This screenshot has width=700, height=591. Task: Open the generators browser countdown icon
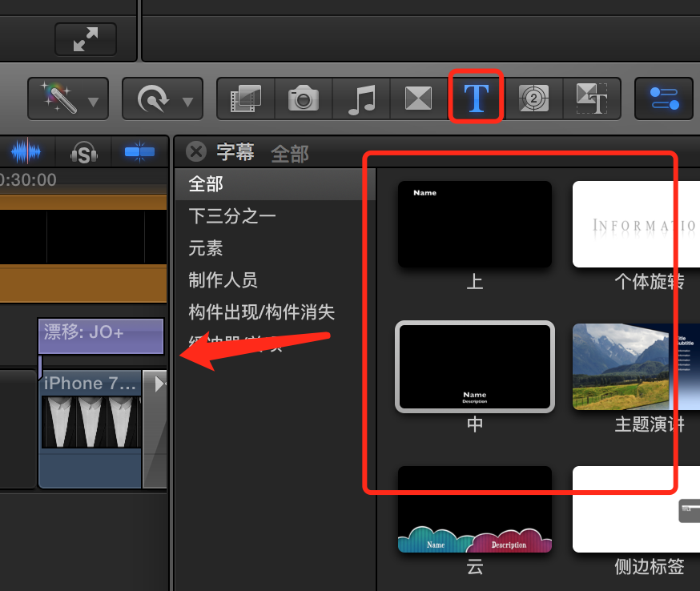click(x=533, y=98)
